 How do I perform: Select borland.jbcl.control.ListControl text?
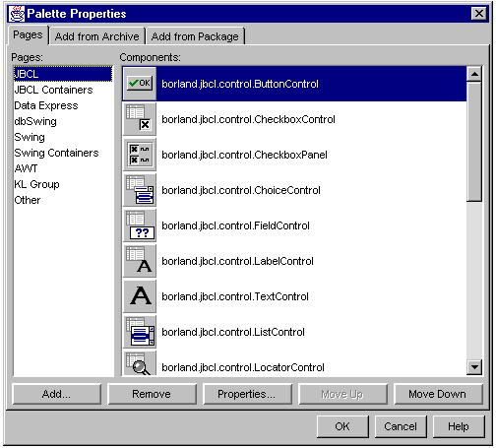233,332
